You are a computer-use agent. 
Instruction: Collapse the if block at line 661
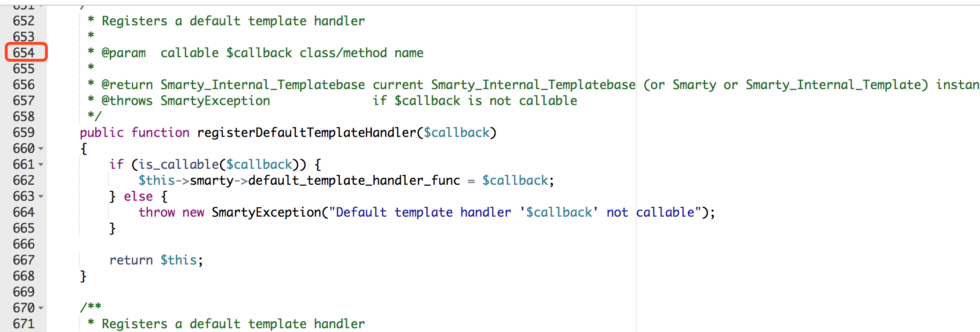tap(41, 165)
